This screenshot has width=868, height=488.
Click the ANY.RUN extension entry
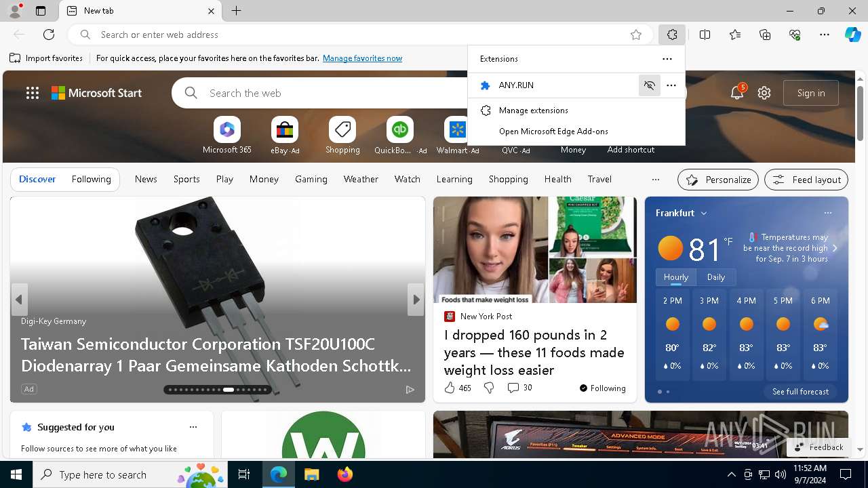[x=553, y=85]
